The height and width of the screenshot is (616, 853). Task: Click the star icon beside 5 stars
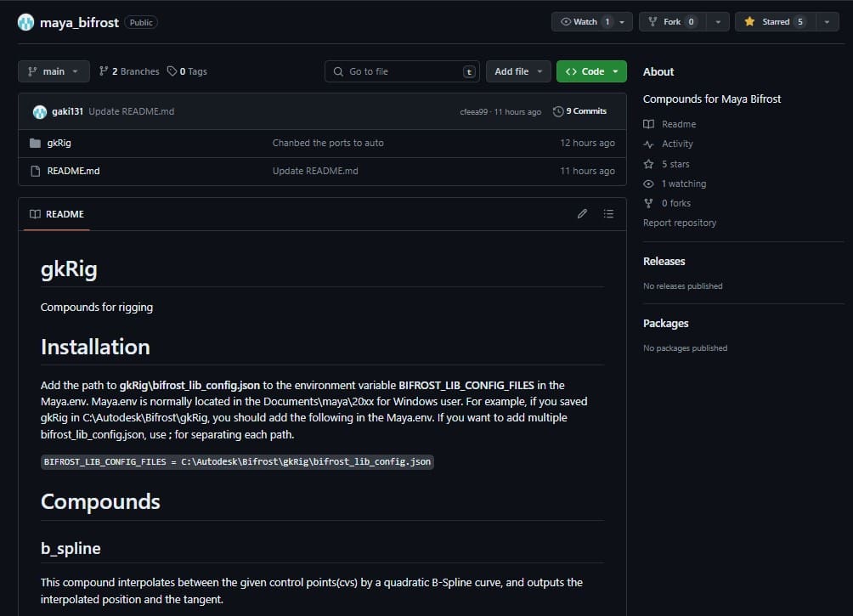pyautogui.click(x=648, y=164)
